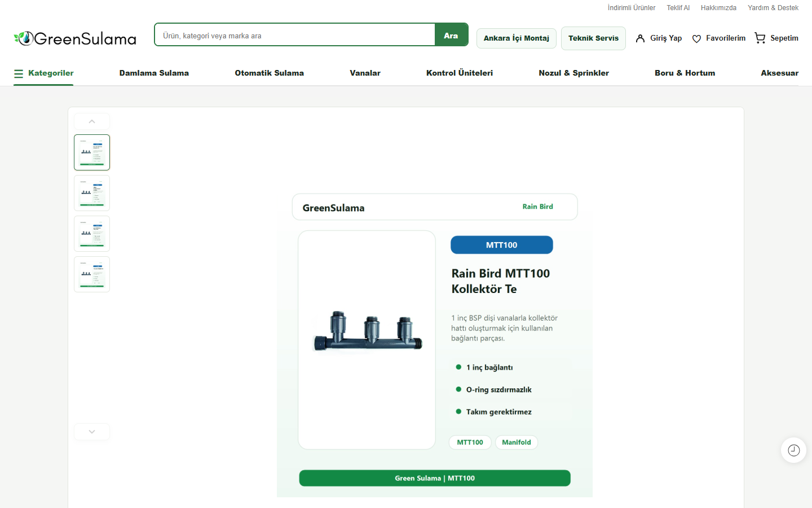Open the Damlama Sulama category
Viewport: 812px width, 508px height.
[x=154, y=73]
